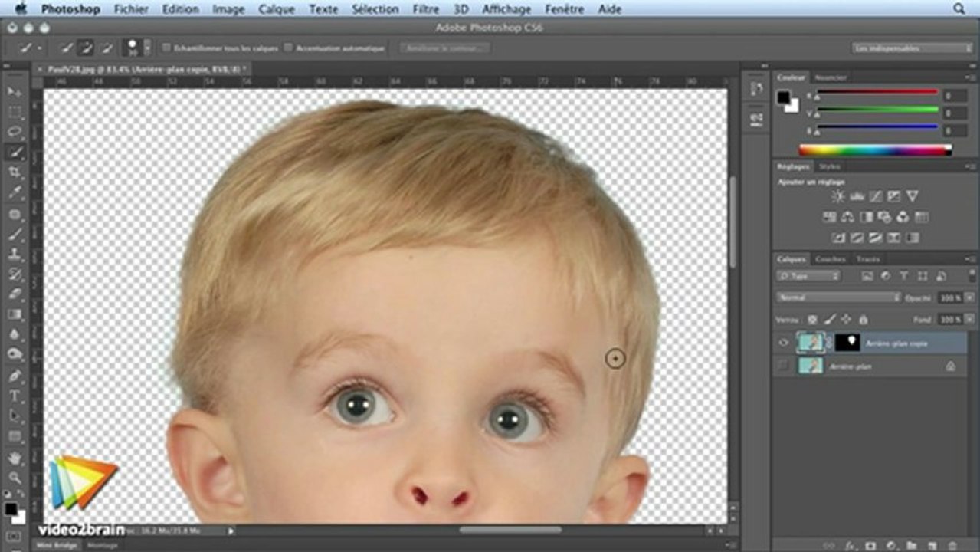Open the Fichier menu
The height and width of the screenshot is (552, 980).
131,9
